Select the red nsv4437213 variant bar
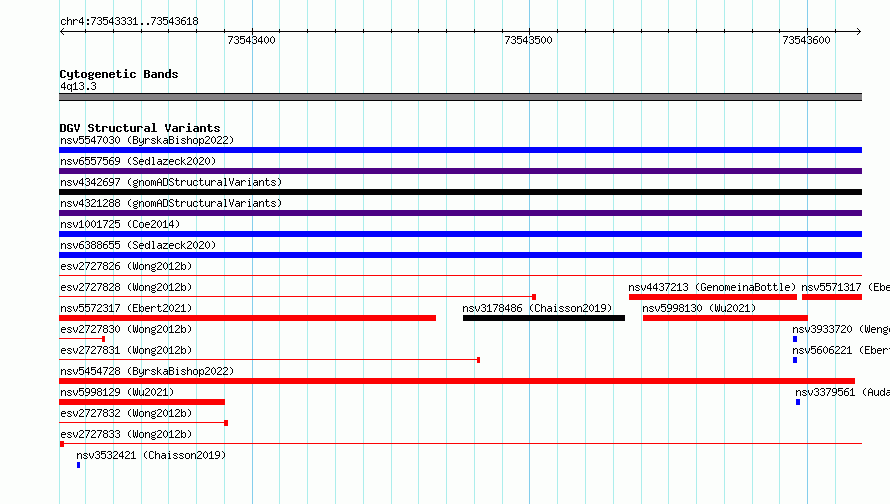Screen dimensions: 890x504 pos(713,297)
